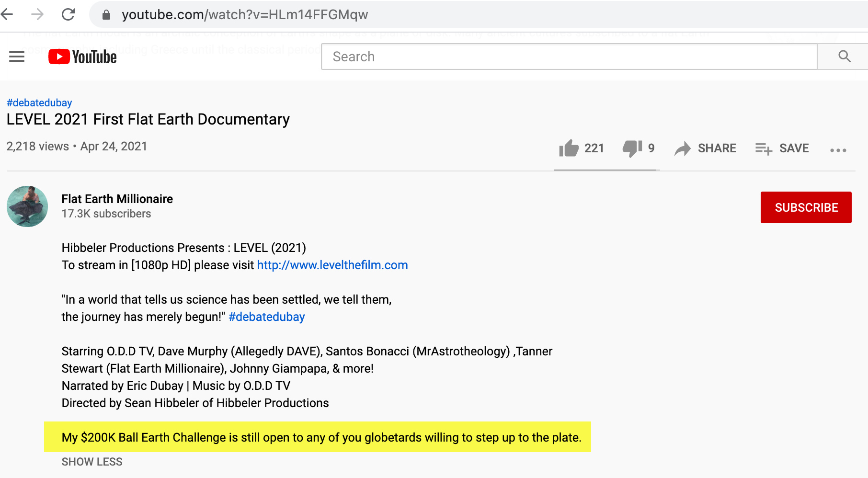This screenshot has height=478, width=868.
Task: Open the #debatedubay hashtag above the title
Action: coord(39,102)
